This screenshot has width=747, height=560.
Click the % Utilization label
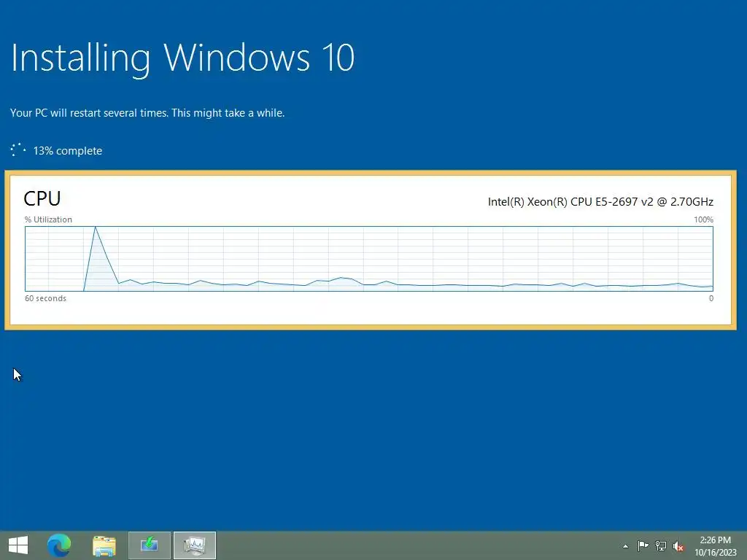click(48, 219)
